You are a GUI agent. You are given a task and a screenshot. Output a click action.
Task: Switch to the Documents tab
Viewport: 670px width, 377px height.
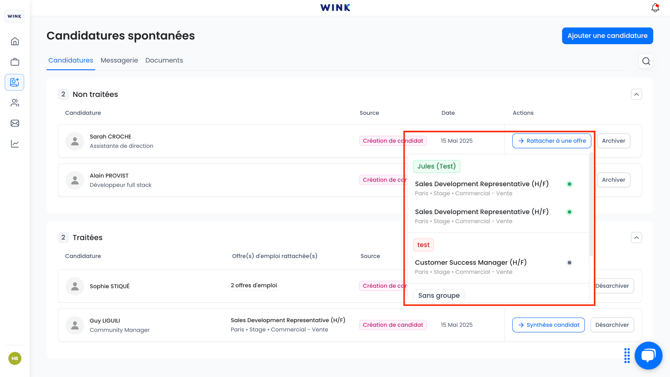pos(164,60)
